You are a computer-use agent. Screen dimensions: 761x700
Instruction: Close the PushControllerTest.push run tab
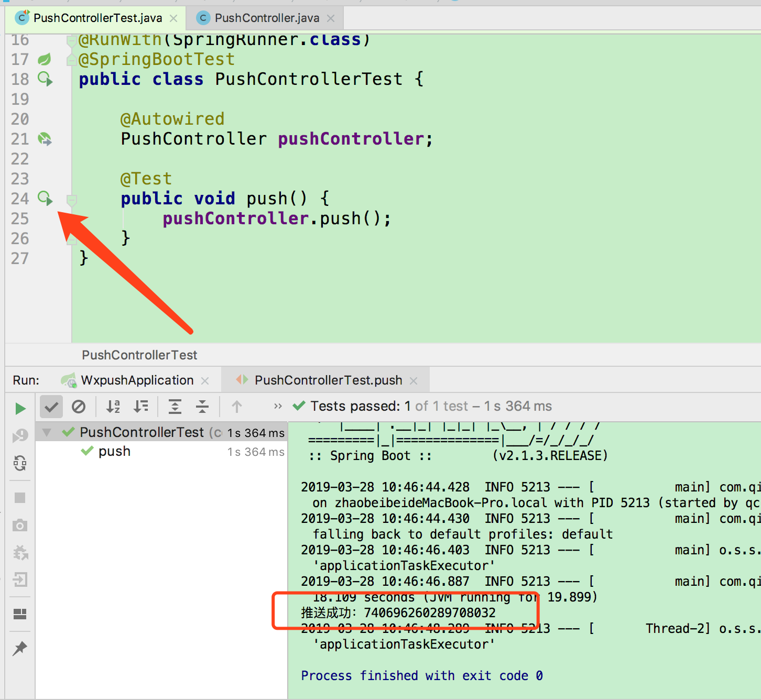pos(414,381)
